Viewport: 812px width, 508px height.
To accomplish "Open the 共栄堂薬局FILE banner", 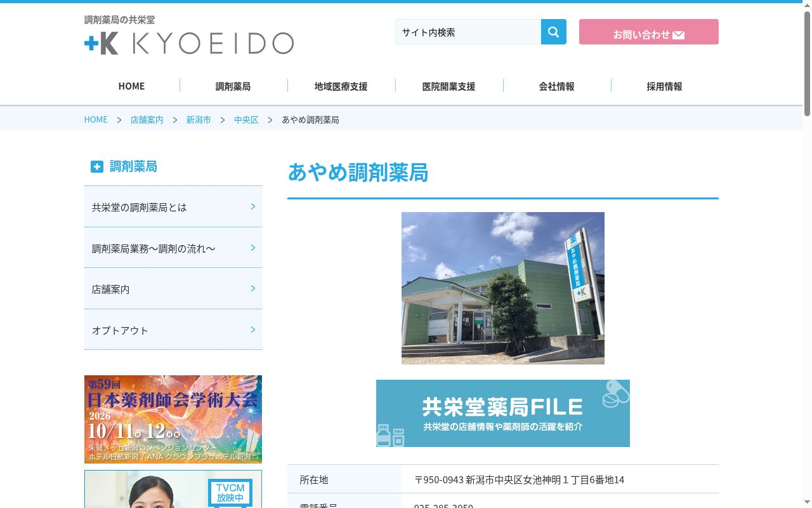I will tap(503, 413).
